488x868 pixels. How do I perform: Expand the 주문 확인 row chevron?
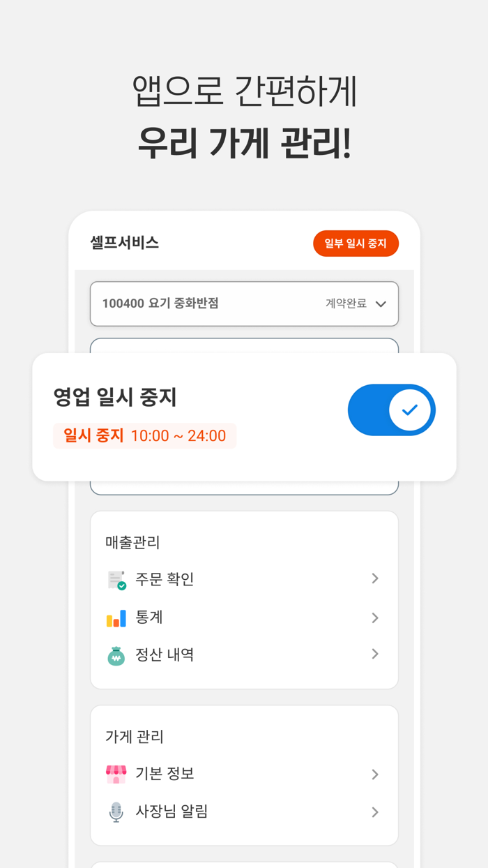(375, 578)
